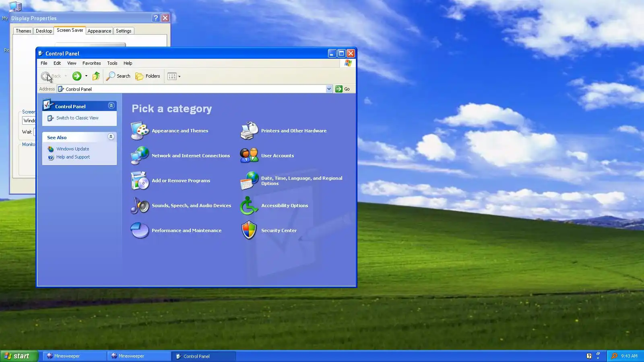Switch to Appearance tab in Display Properties
This screenshot has width=644, height=362.
pyautogui.click(x=99, y=31)
